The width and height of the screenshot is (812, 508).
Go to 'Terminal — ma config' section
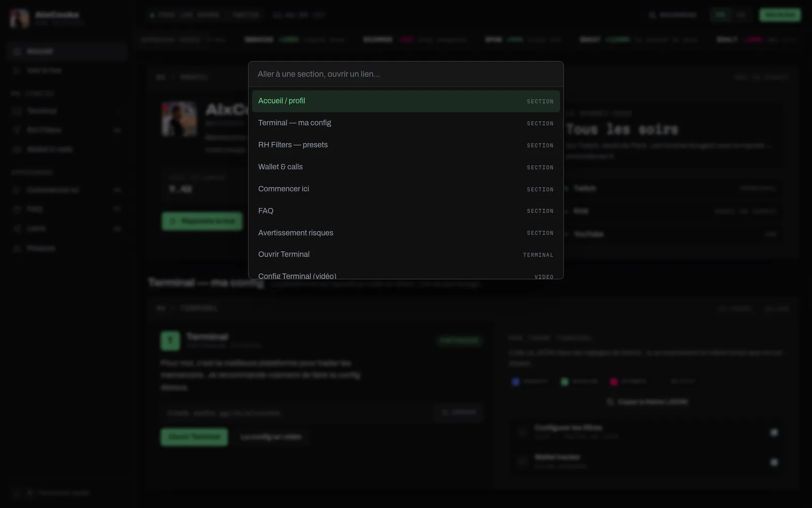click(405, 123)
